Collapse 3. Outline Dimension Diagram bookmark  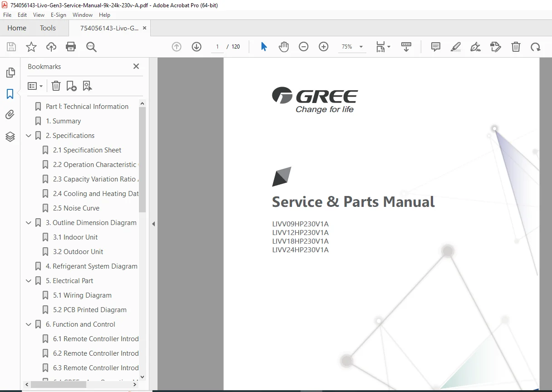tap(29, 223)
